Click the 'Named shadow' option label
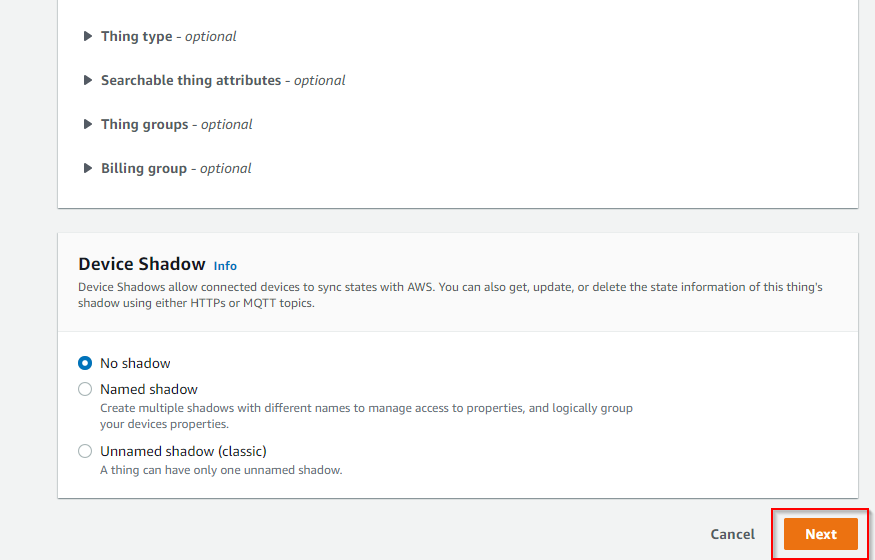The width and height of the screenshot is (875, 560). (149, 389)
